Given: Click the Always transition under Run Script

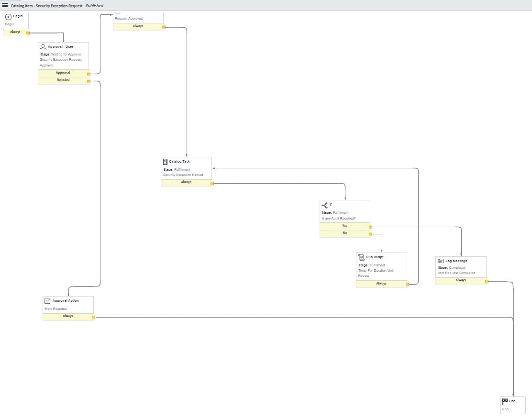Looking at the screenshot, I should tap(381, 284).
